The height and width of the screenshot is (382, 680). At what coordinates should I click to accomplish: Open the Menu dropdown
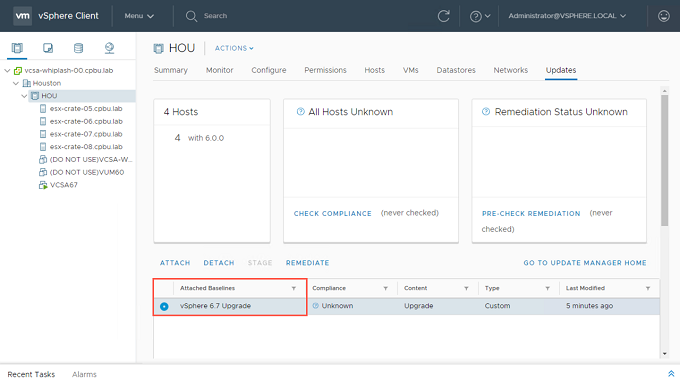[139, 16]
